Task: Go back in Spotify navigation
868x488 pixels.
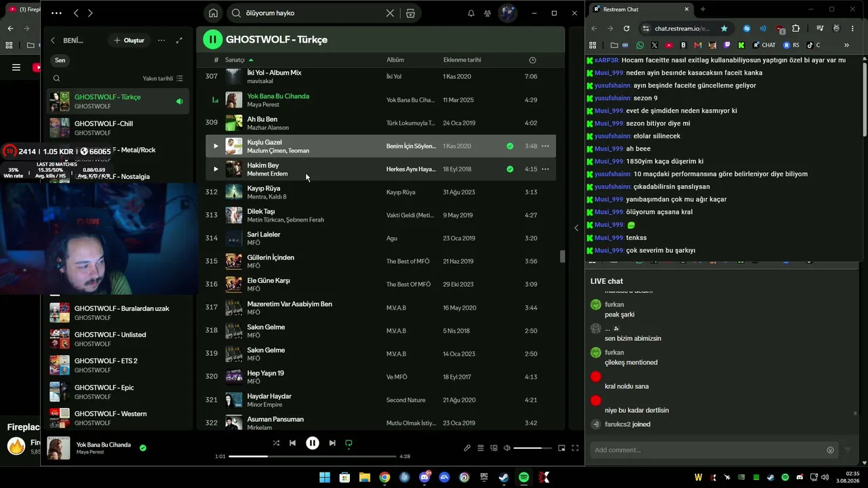Action: tap(76, 13)
